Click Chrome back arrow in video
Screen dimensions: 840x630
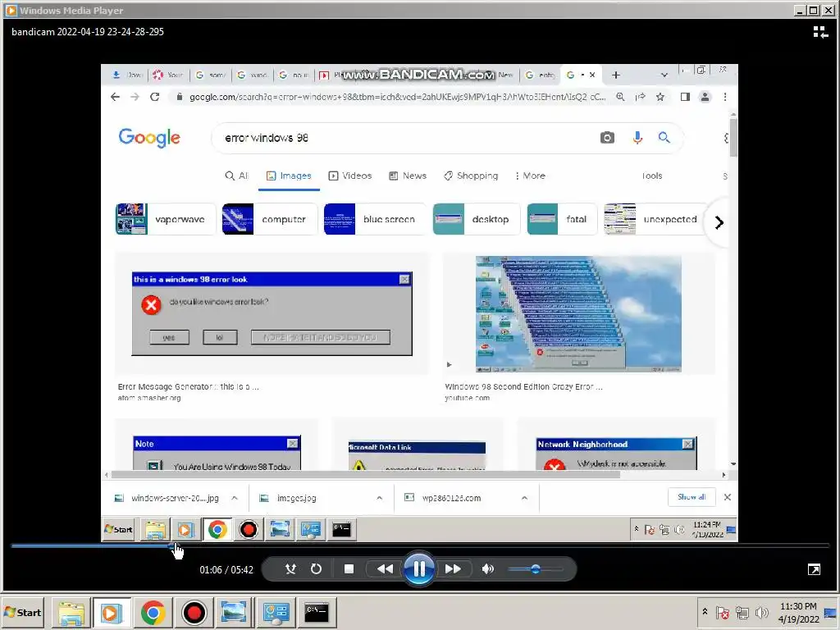115,97
